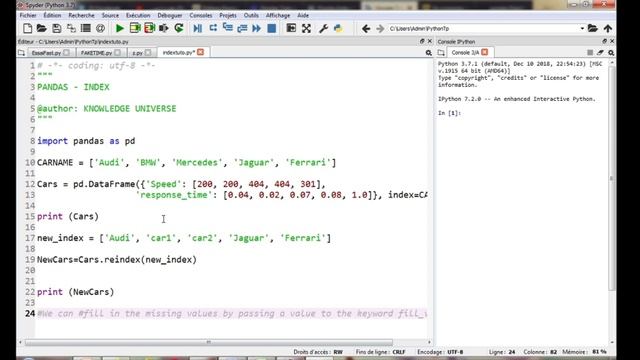
Task: Go to parent directory up arrow
Action: (x=608, y=29)
